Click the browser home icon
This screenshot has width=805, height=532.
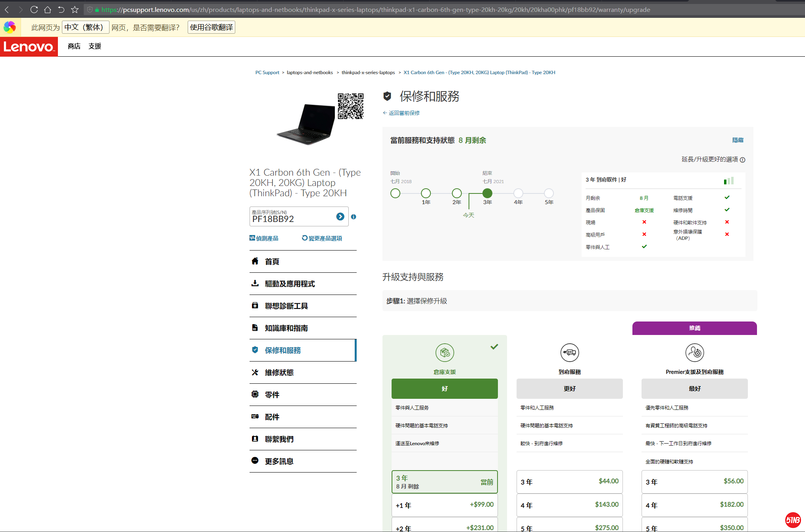click(48, 10)
